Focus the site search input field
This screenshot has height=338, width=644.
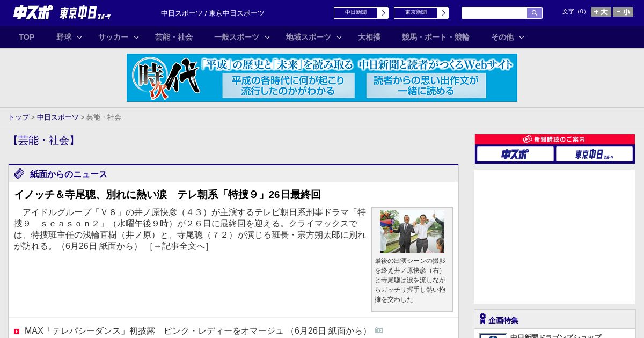(x=494, y=13)
